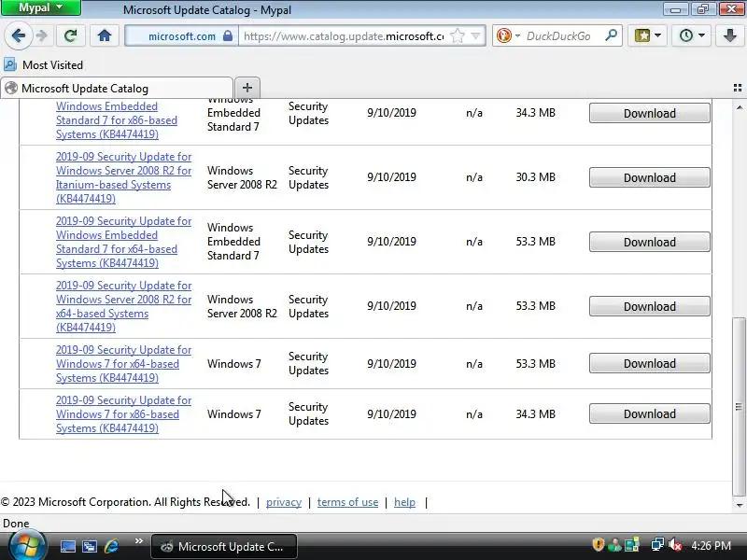Launch Internet Explorer from quick launch
This screenshot has height=560, width=747.
tap(111, 546)
